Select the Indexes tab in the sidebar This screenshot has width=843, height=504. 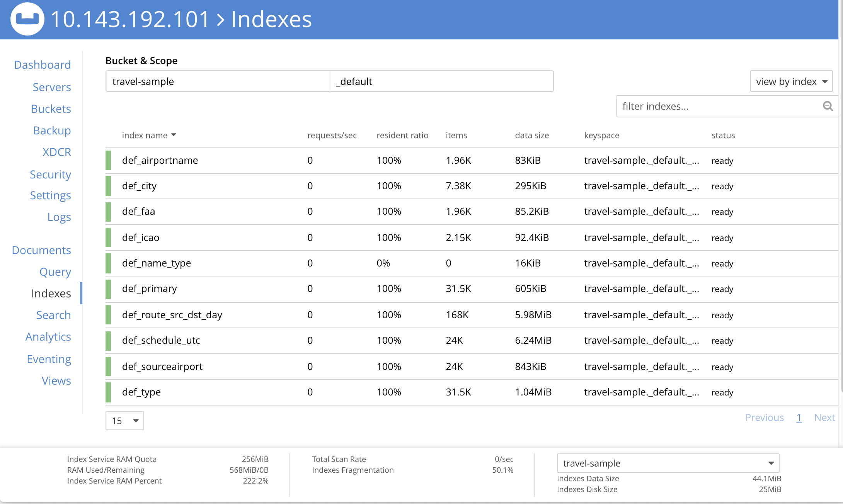click(51, 294)
